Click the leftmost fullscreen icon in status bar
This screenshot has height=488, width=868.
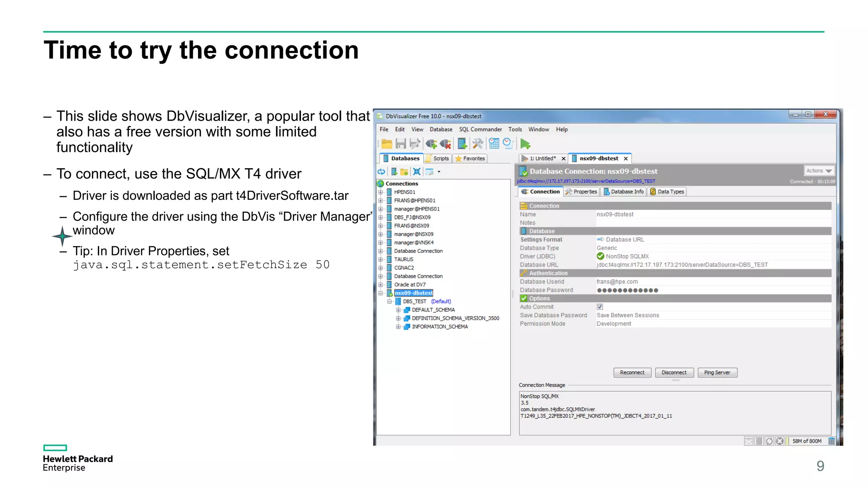749,441
